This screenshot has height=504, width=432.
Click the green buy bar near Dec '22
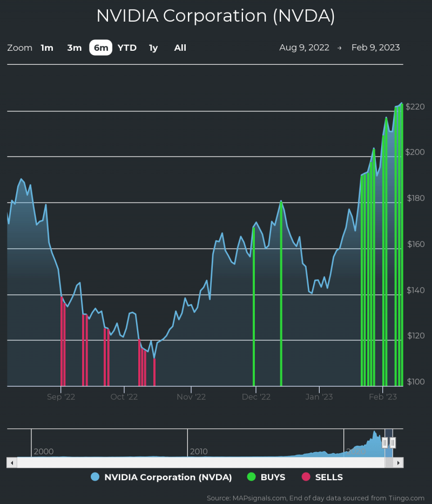tap(254, 307)
